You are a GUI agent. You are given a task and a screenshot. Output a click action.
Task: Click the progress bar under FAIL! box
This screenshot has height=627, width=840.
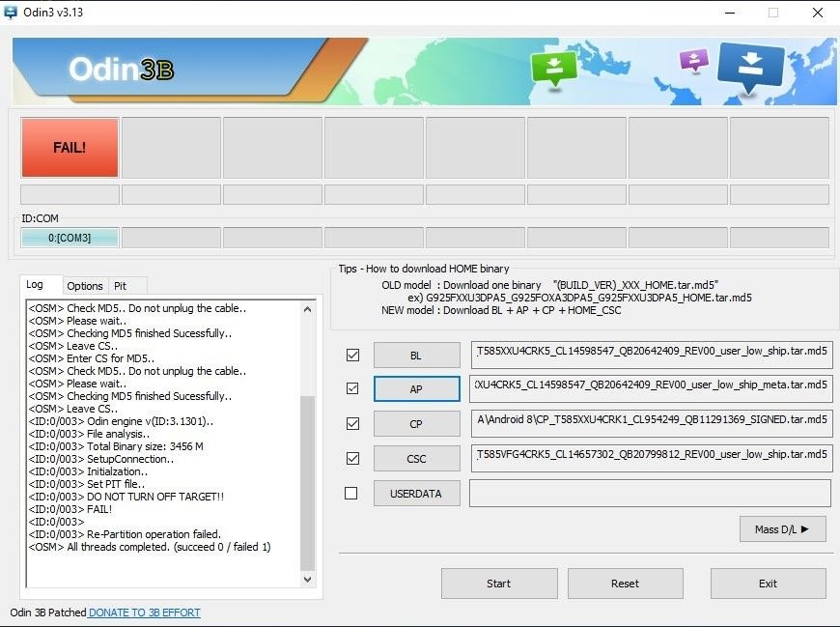pyautogui.click(x=70, y=194)
